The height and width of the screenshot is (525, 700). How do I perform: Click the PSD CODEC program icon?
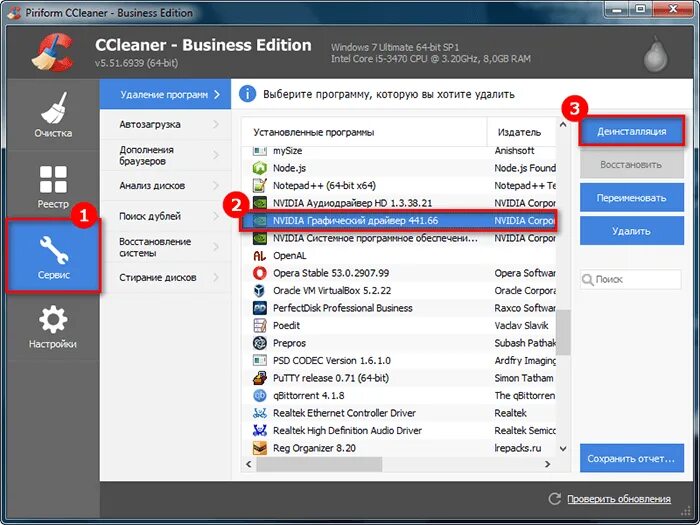(x=259, y=360)
